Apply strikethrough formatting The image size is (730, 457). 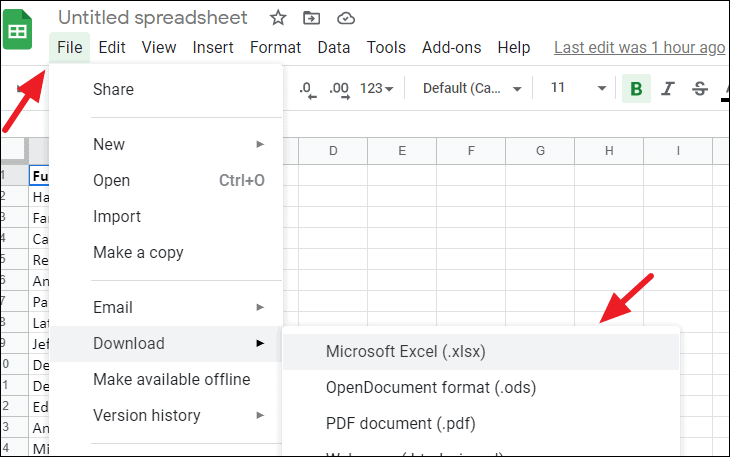click(x=699, y=89)
